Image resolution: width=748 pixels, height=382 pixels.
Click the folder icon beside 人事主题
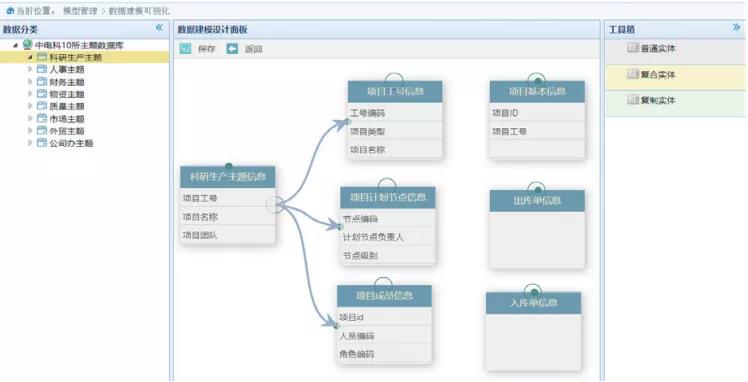click(42, 70)
